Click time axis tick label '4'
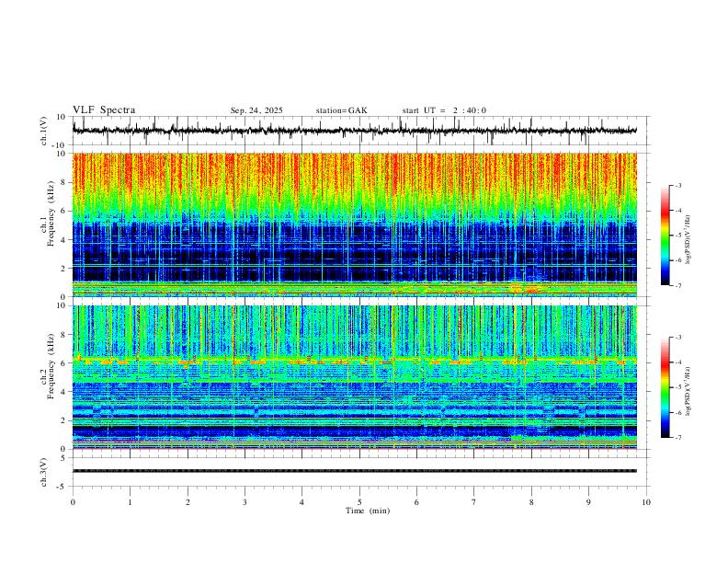Screen dimensions: 728x563 [x=302, y=502]
